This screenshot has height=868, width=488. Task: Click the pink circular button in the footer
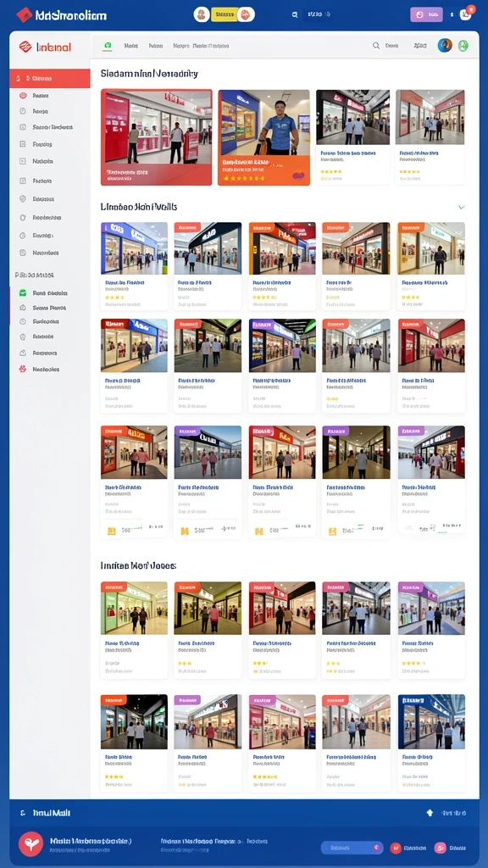click(x=441, y=848)
